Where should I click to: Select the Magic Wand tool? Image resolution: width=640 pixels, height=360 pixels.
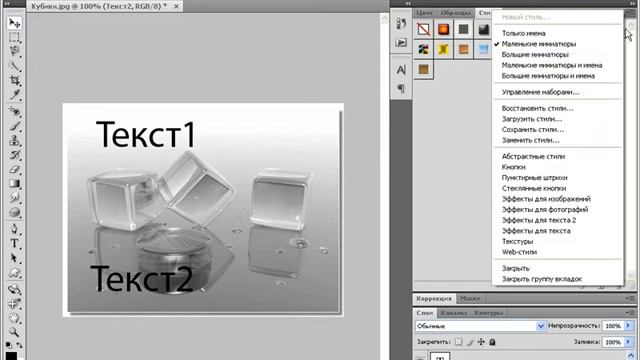click(x=14, y=66)
